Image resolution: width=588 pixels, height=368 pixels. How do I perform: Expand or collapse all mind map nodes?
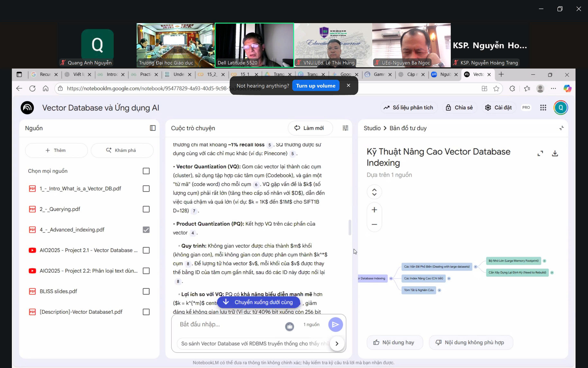[x=374, y=192]
